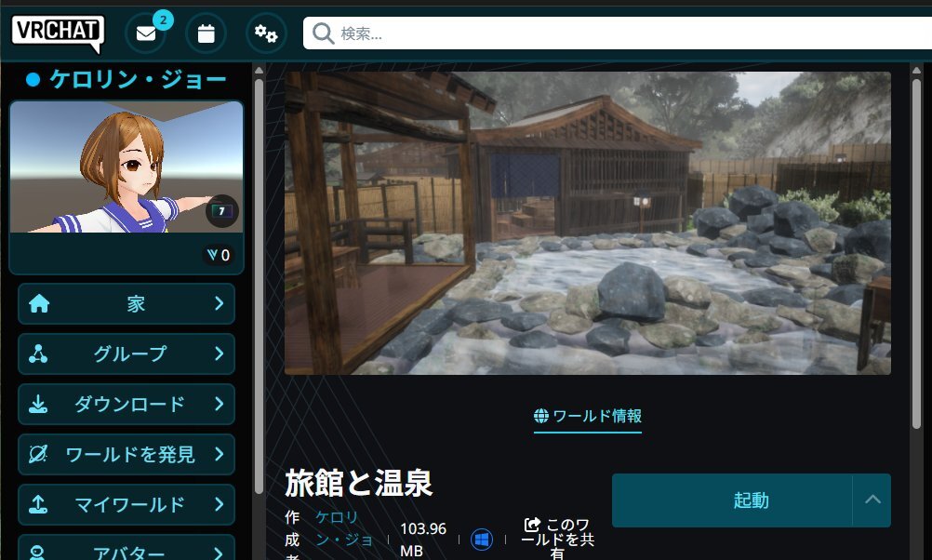Click the rank badge icon on avatar
The width and height of the screenshot is (932, 560).
coord(221,210)
